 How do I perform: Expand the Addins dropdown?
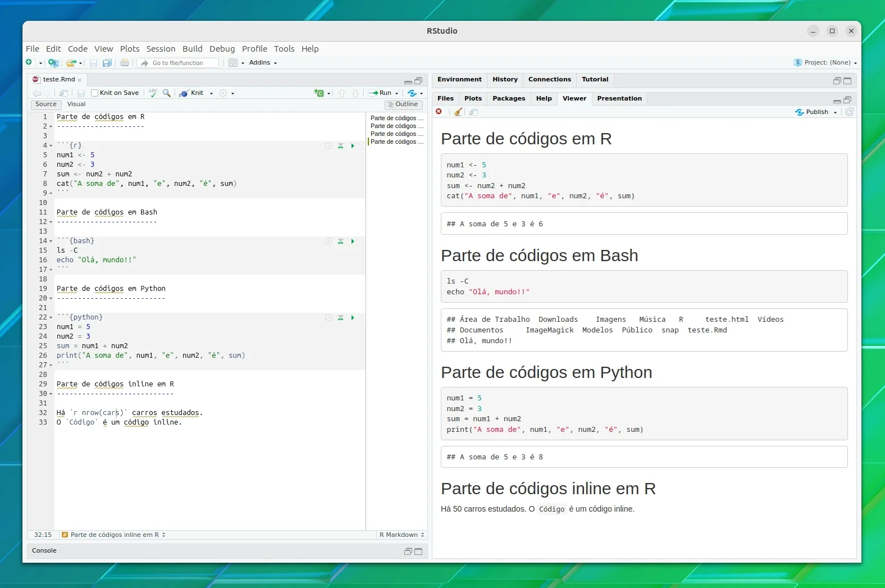[x=263, y=63]
